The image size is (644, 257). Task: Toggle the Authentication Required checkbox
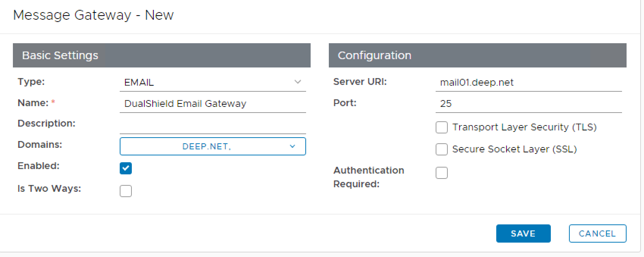point(442,173)
